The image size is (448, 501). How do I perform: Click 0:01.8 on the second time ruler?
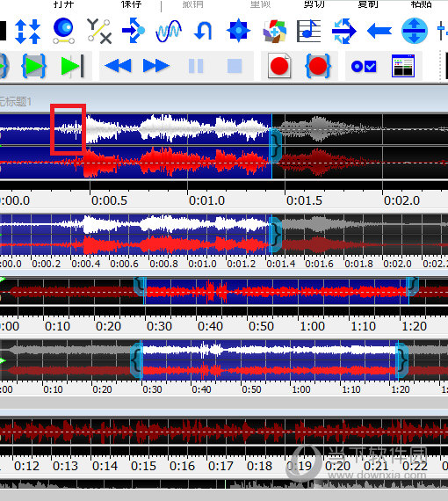358,264
